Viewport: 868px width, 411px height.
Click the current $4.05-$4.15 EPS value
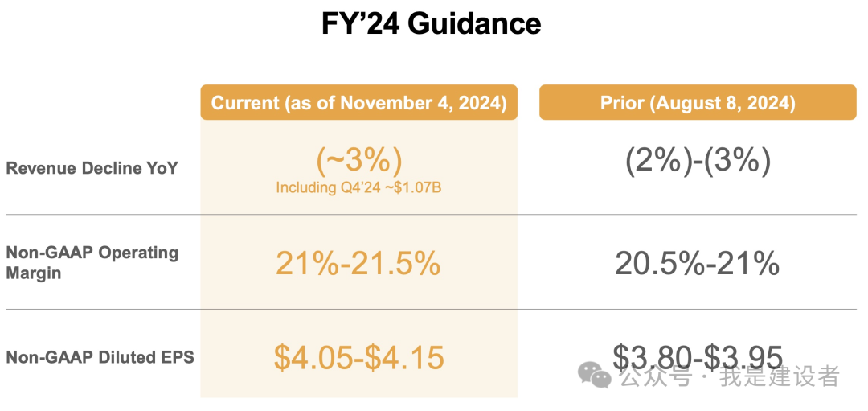coord(358,357)
